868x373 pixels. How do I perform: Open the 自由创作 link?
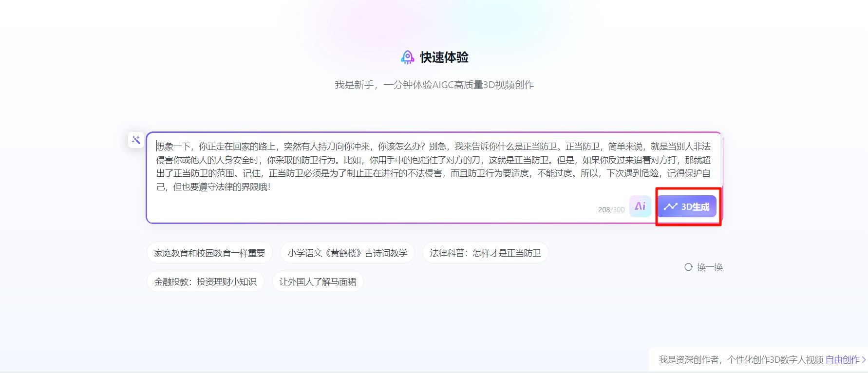(842, 360)
